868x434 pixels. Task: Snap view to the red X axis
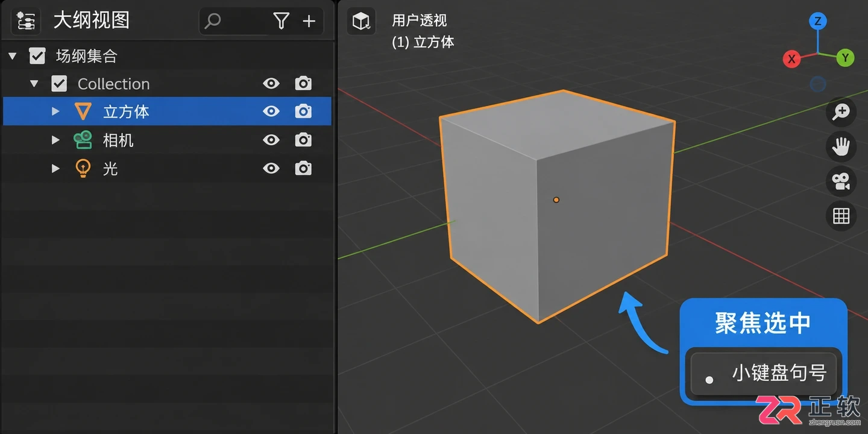coord(791,58)
